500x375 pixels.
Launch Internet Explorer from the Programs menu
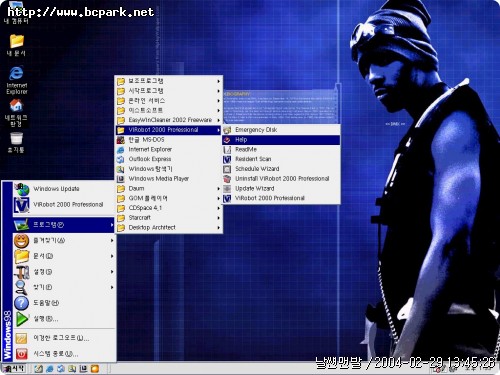(169, 149)
